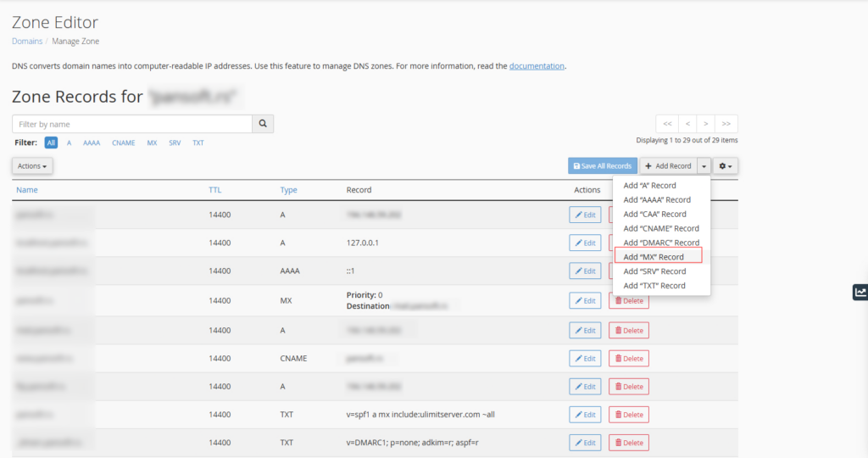Click the search magnifier icon button
The width and height of the screenshot is (868, 458).
pos(263,124)
